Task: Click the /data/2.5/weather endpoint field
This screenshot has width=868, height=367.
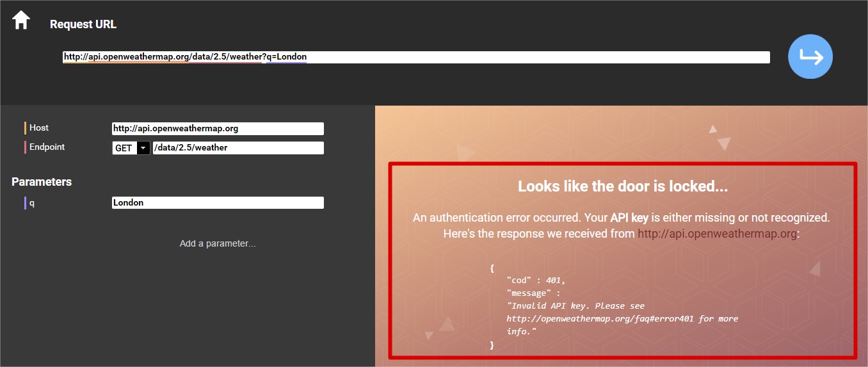Action: pyautogui.click(x=238, y=148)
